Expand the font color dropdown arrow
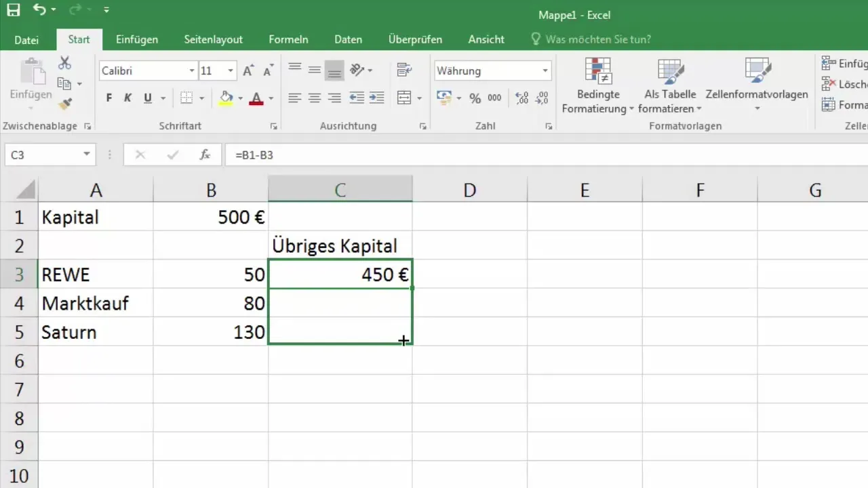 (x=271, y=99)
